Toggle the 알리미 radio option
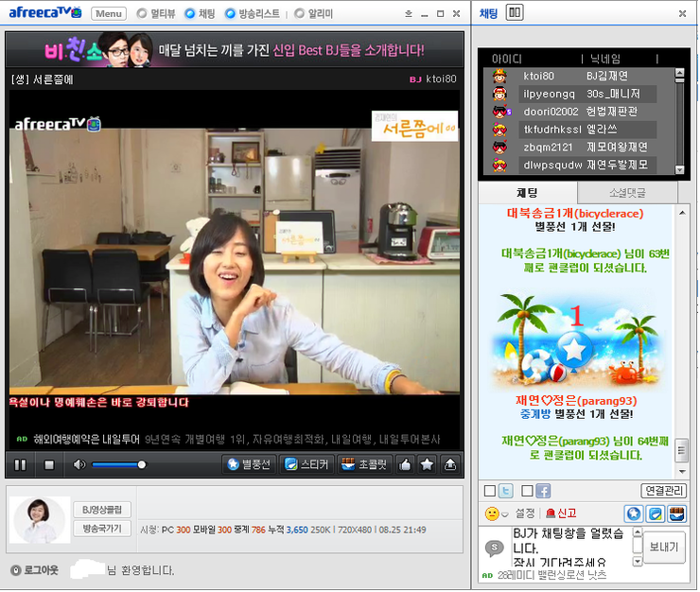 click(x=300, y=13)
